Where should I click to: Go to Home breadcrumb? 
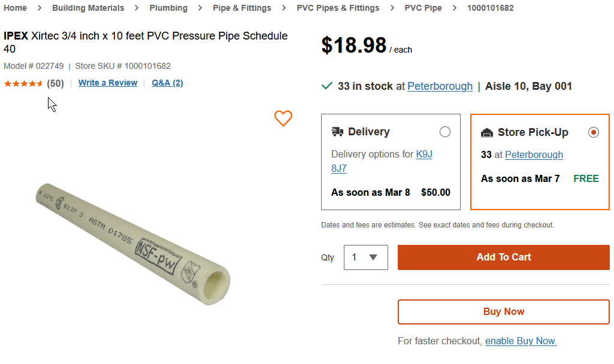(x=16, y=8)
